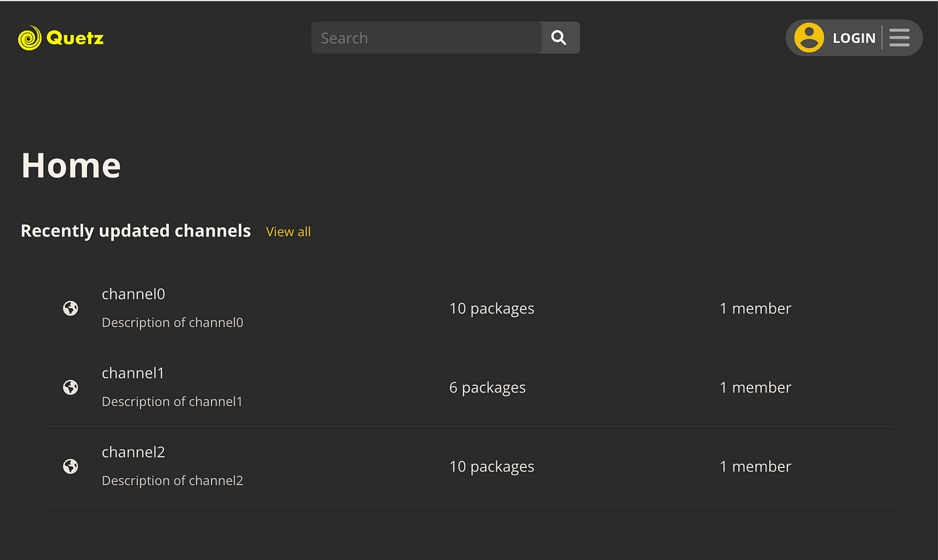Follow the View all channels link
The width and height of the screenshot is (938, 560).
pos(288,232)
